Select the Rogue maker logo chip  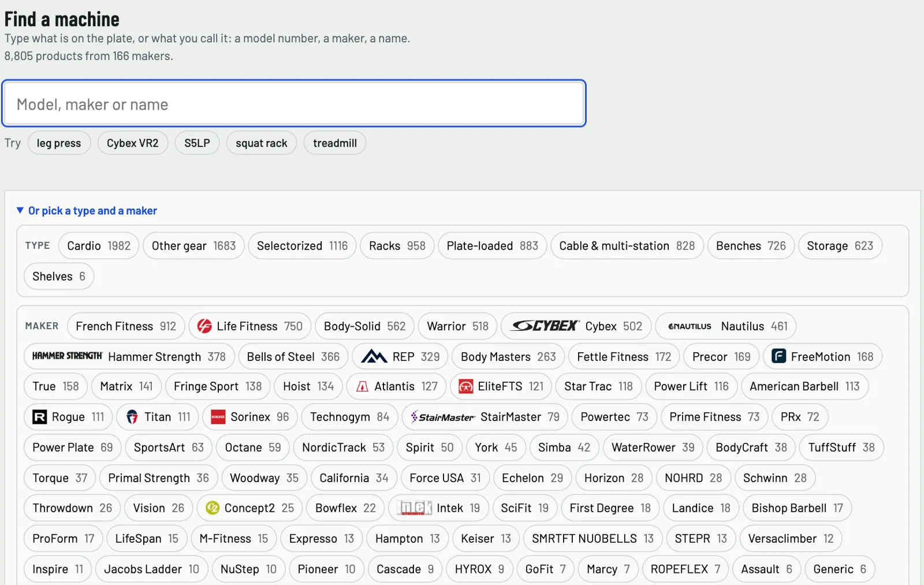[68, 417]
